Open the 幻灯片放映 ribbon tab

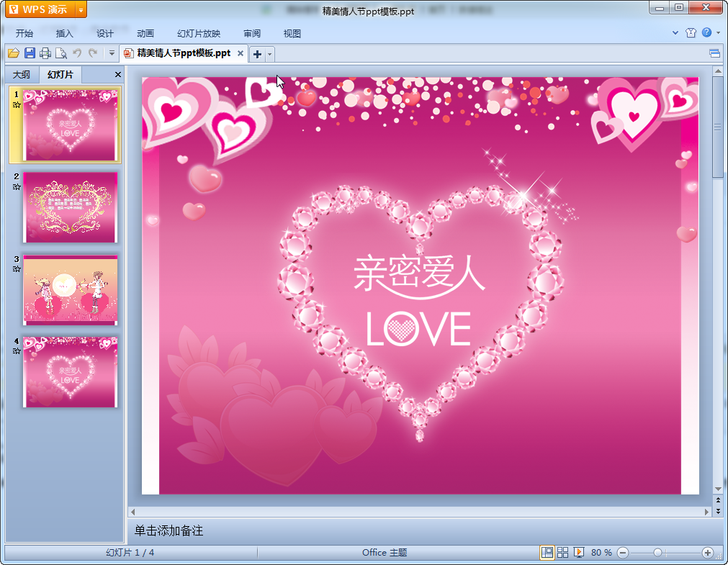click(199, 33)
